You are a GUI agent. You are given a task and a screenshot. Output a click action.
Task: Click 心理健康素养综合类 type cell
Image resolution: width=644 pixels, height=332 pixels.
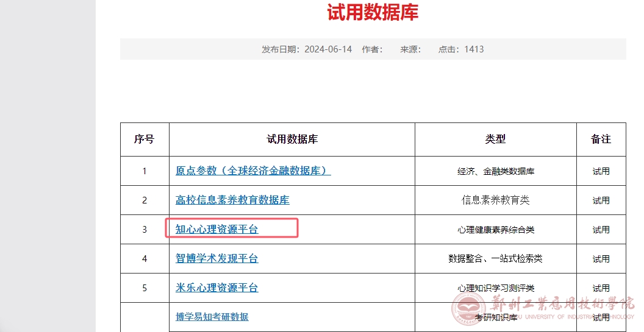tap(496, 230)
